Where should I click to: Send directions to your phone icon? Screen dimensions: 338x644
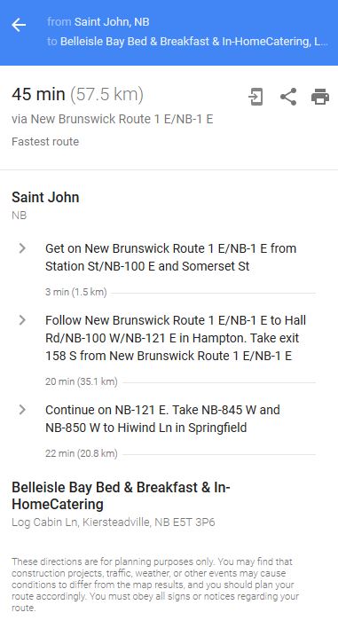coord(255,97)
